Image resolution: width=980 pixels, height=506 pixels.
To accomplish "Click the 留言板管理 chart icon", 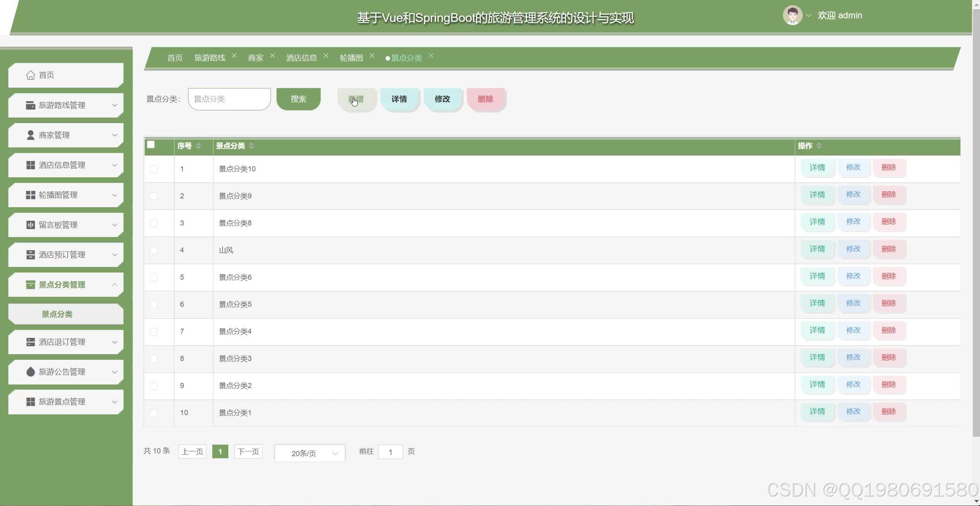I will (x=30, y=225).
